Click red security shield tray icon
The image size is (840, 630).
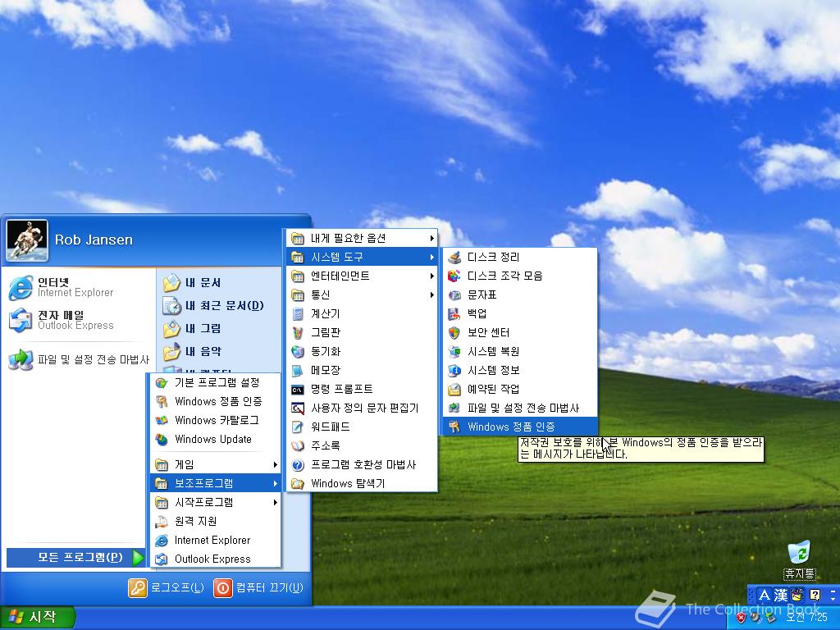pyautogui.click(x=742, y=618)
